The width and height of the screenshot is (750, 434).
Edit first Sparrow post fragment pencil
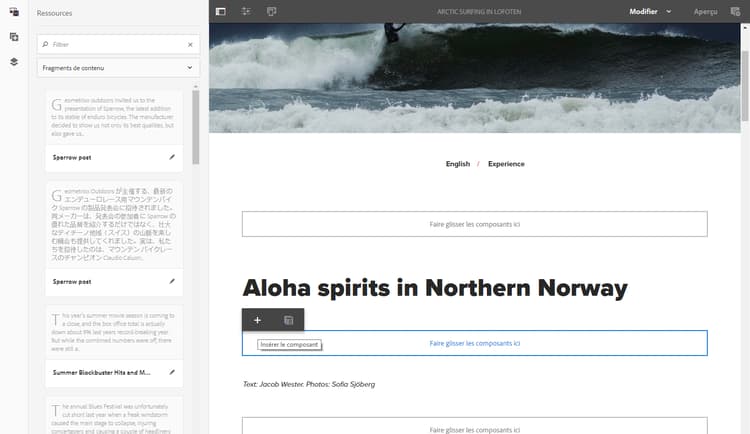tap(172, 157)
